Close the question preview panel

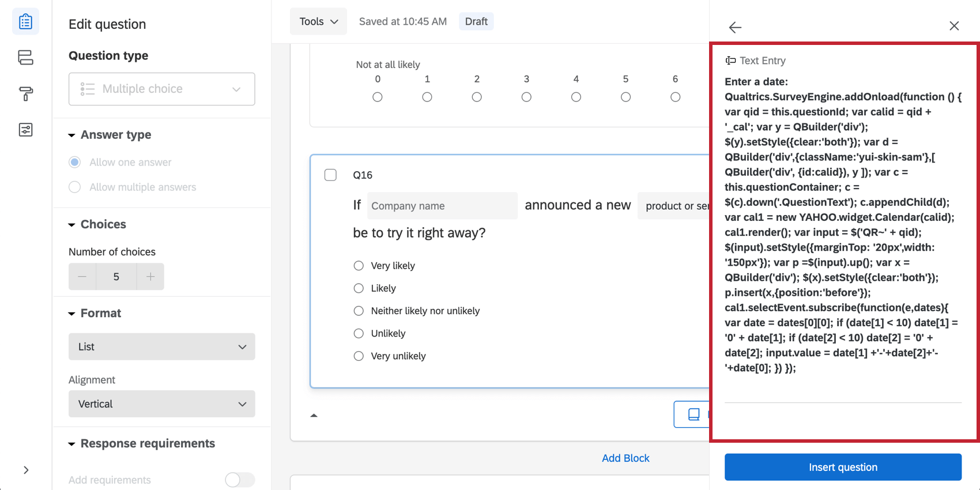point(954,26)
